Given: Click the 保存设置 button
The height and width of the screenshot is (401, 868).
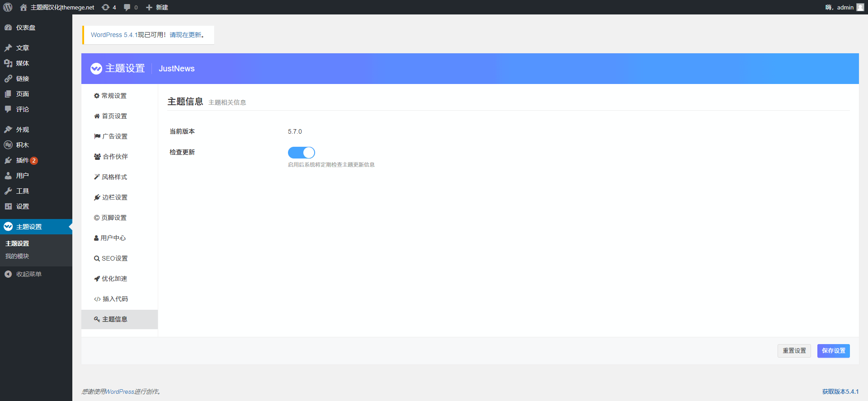Looking at the screenshot, I should point(833,351).
